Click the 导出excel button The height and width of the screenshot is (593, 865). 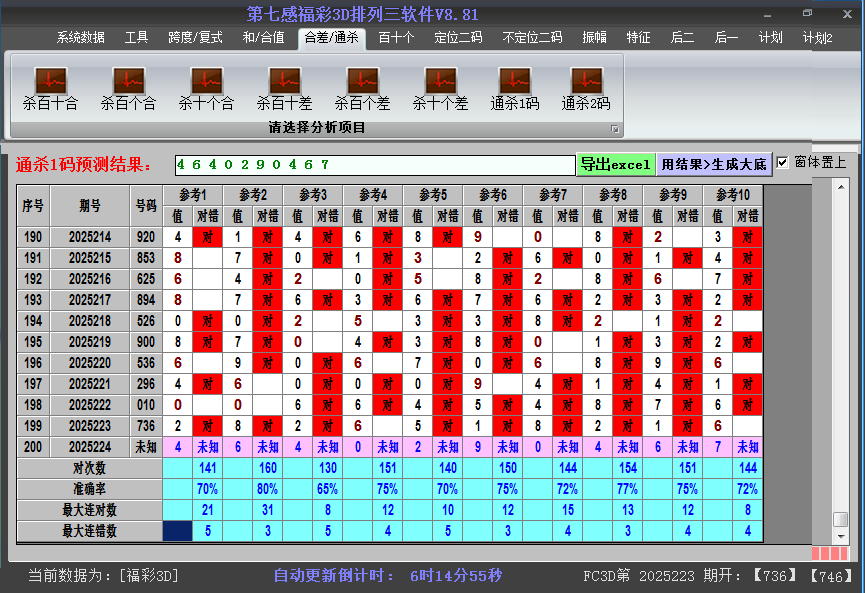click(616, 164)
